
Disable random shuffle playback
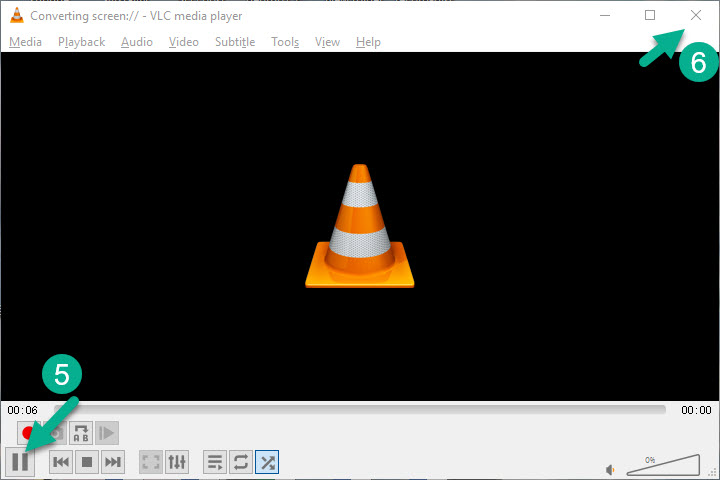[267, 462]
